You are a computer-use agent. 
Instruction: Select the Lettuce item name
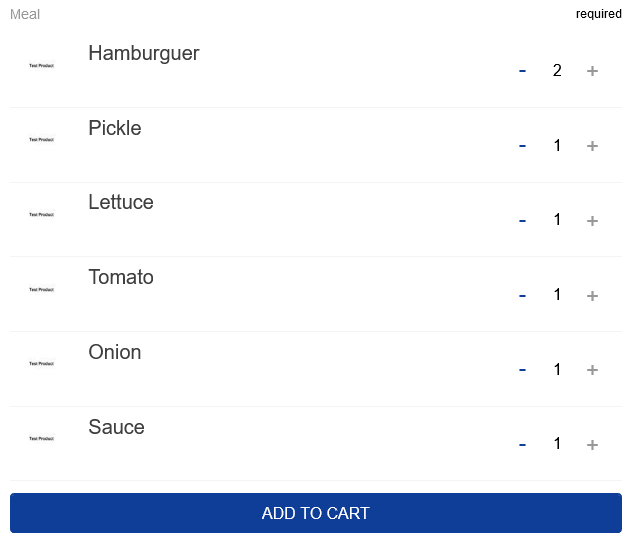(x=121, y=202)
